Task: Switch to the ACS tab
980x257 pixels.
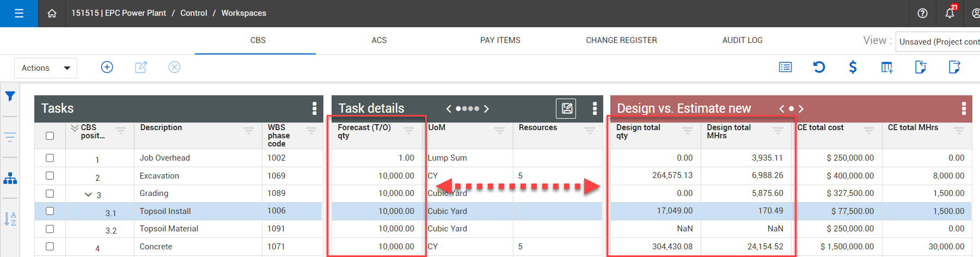Action: (x=379, y=40)
